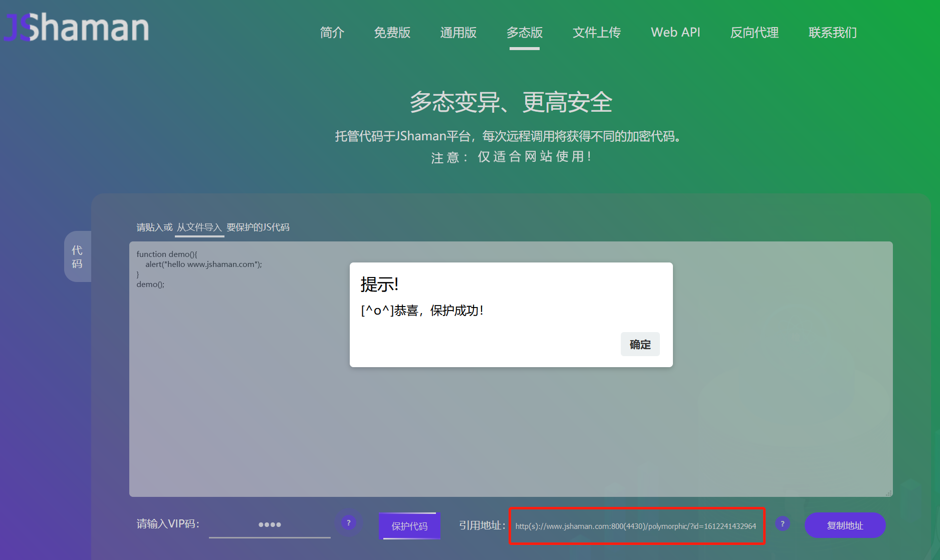This screenshot has width=940, height=560.
Task: Click the help icon next to 引用地址
Action: point(782,523)
